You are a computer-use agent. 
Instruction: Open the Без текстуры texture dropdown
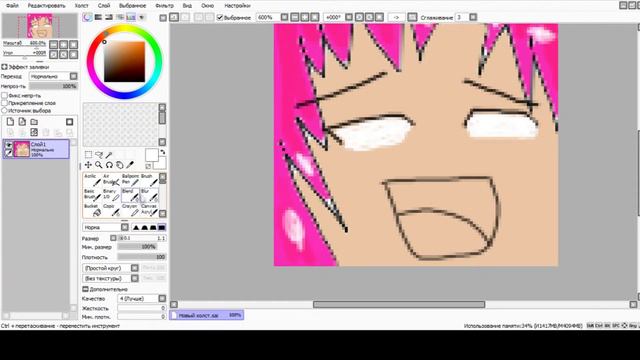coord(111,278)
